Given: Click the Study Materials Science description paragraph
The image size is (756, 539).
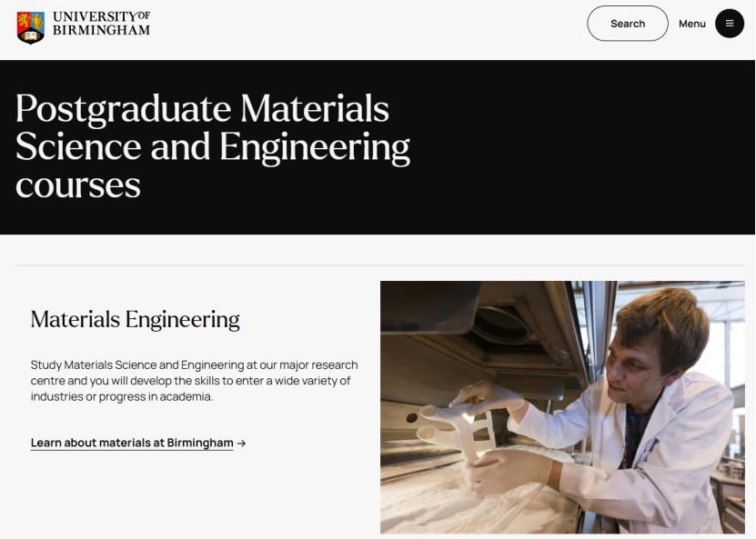Looking at the screenshot, I should tap(194, 381).
